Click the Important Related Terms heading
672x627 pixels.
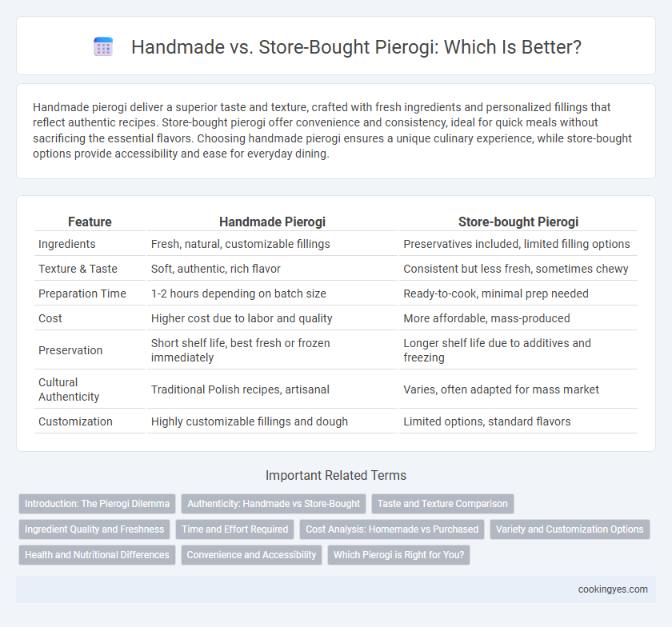336,475
